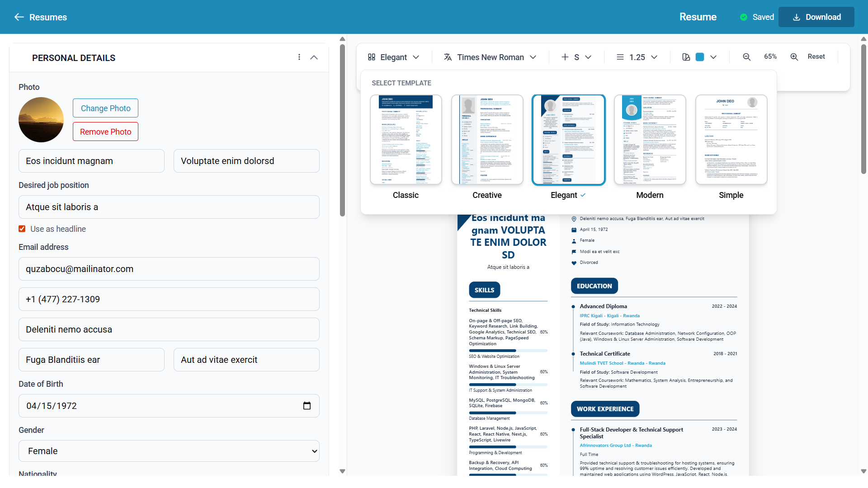868x488 pixels.
Task: Select the Modern resume template
Action: click(650, 139)
